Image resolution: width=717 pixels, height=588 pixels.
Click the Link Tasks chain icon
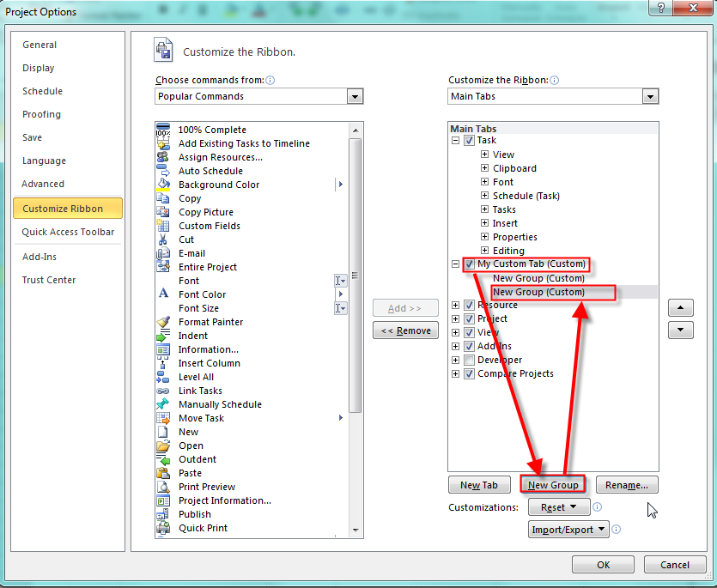[x=163, y=391]
